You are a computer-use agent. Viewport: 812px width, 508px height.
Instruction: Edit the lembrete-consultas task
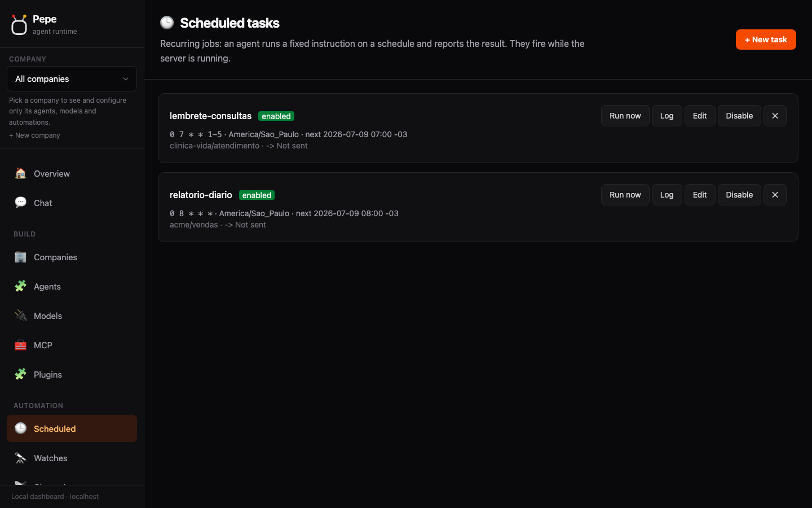(700, 116)
